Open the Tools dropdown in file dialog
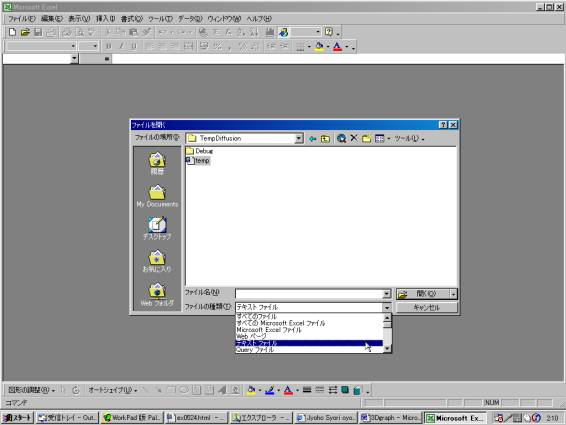The image size is (566, 425). (x=409, y=139)
